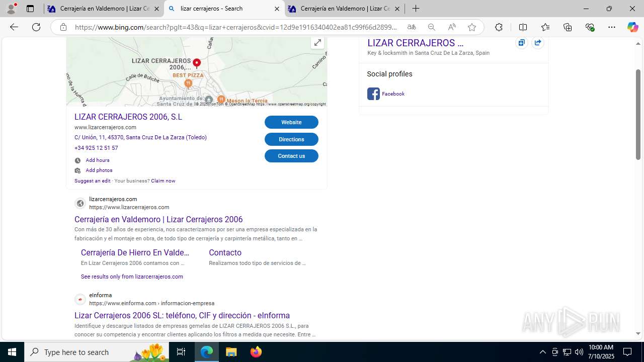Click the translate page icon
The height and width of the screenshot is (362, 644).
[412, 27]
